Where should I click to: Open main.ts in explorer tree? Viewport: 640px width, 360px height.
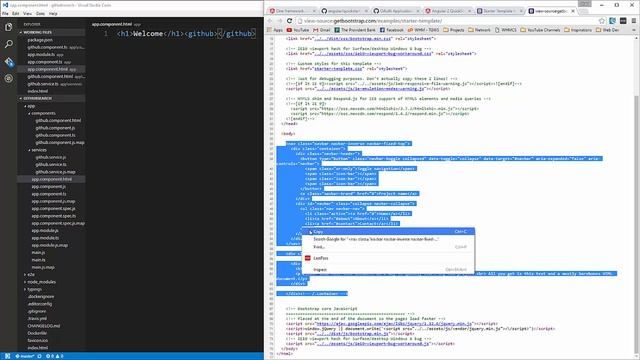pyautogui.click(x=38, y=260)
